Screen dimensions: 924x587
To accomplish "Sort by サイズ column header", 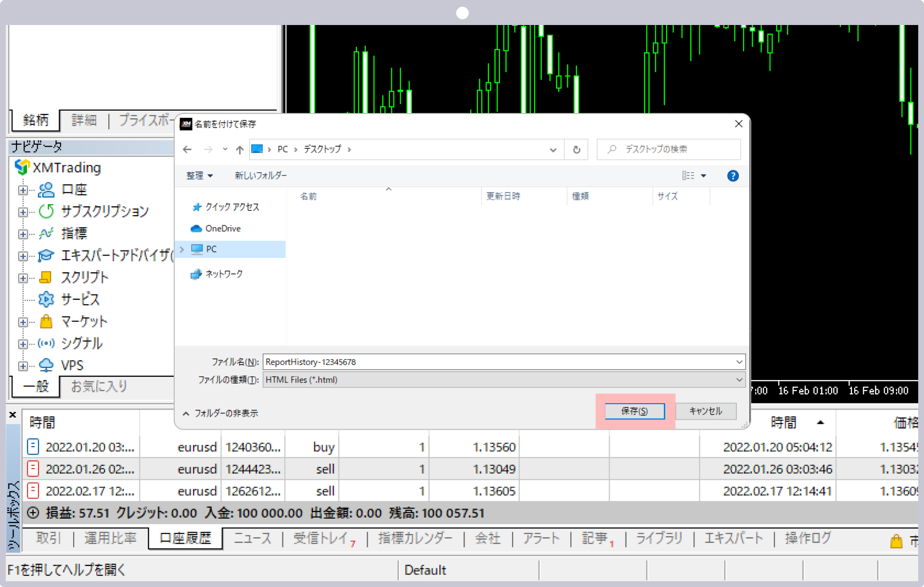I will pos(667,196).
